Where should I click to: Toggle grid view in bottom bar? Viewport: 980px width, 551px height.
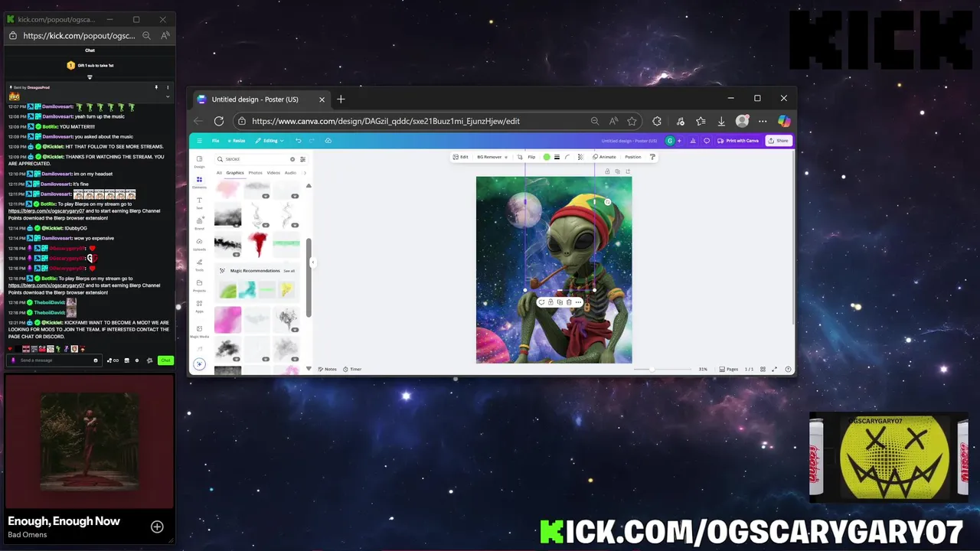(x=763, y=369)
